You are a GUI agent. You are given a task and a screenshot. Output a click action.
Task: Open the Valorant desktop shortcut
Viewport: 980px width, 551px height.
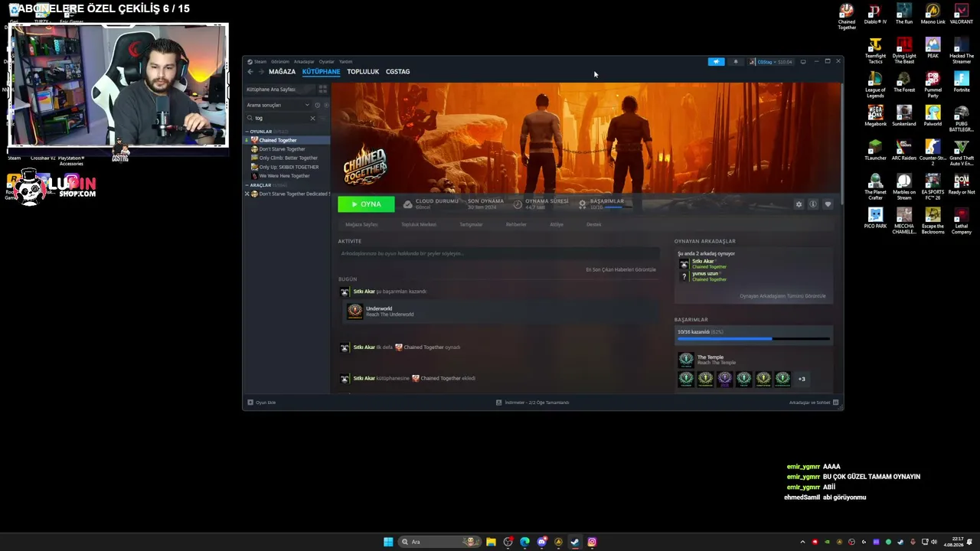[962, 14]
